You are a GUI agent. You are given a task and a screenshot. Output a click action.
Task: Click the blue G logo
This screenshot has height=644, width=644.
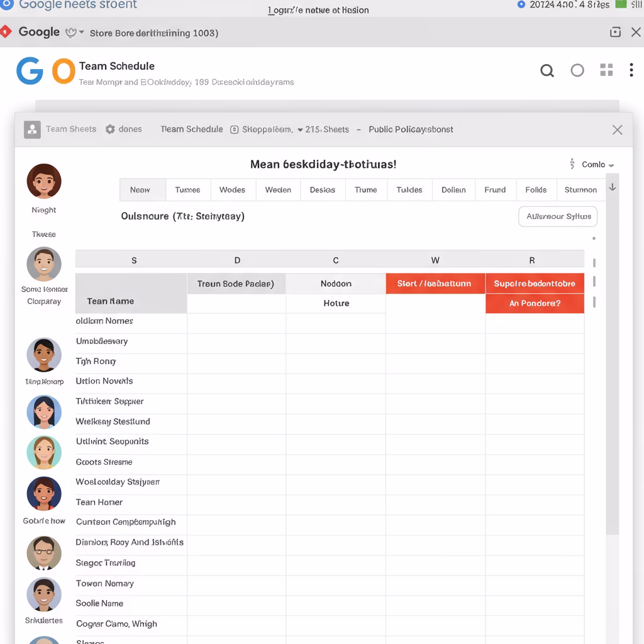pyautogui.click(x=30, y=70)
